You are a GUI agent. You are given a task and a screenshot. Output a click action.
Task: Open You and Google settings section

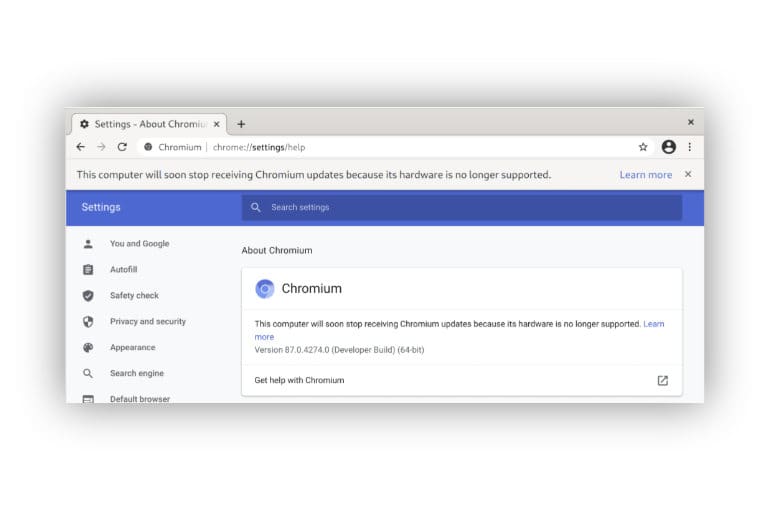tap(139, 243)
